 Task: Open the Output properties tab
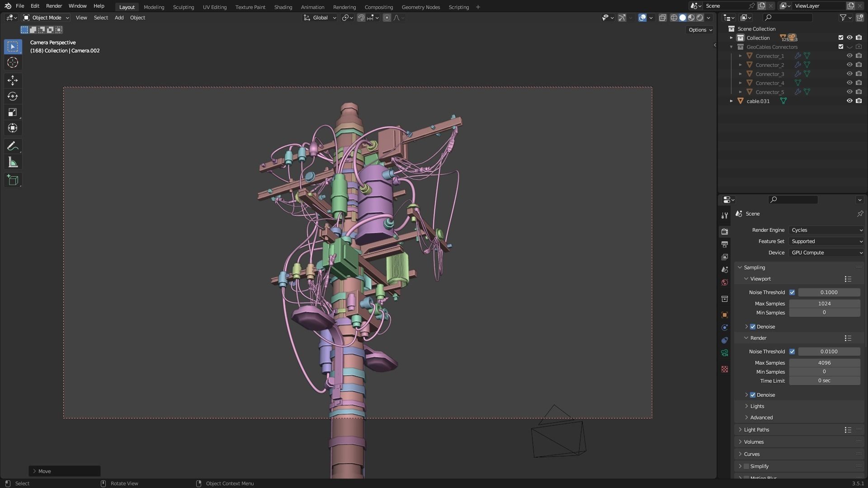[x=725, y=244]
